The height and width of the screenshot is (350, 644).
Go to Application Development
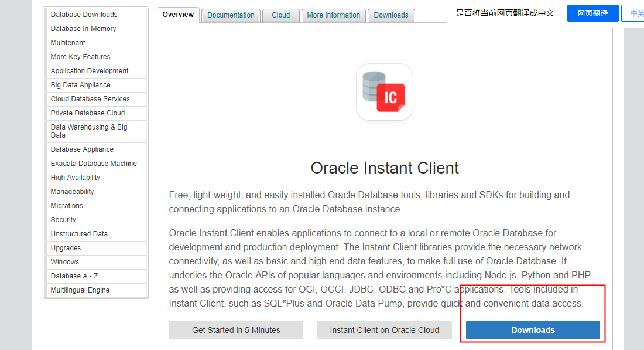pos(96,71)
